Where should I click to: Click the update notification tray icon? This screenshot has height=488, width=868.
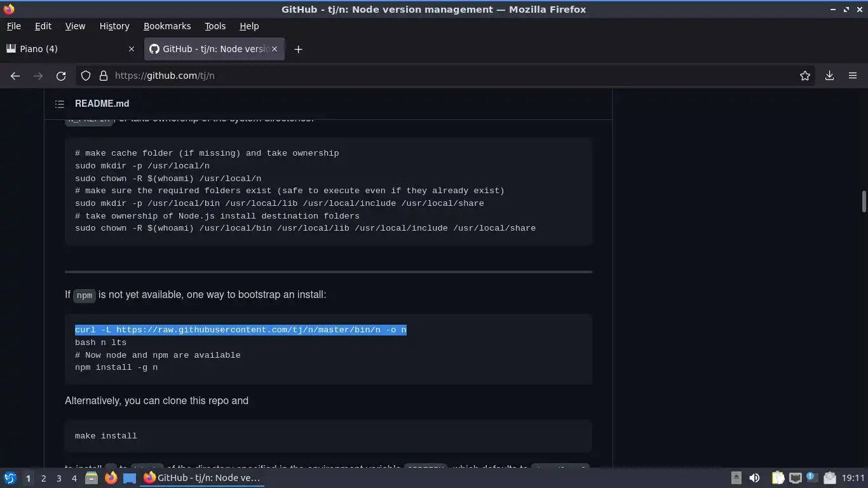pos(811,477)
